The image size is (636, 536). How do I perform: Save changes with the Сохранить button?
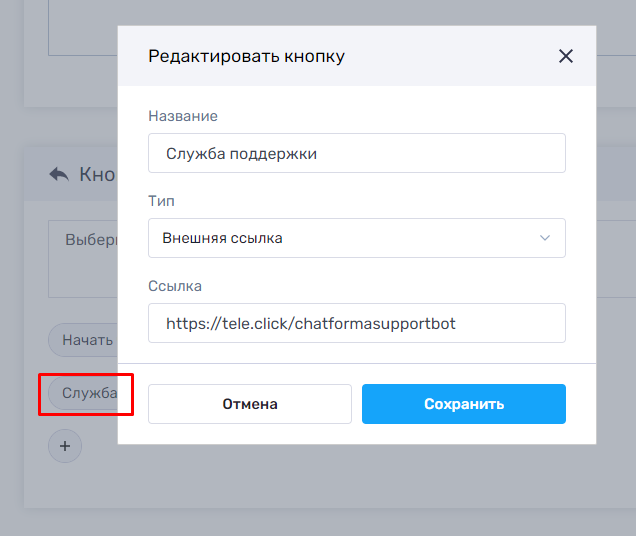coord(464,404)
